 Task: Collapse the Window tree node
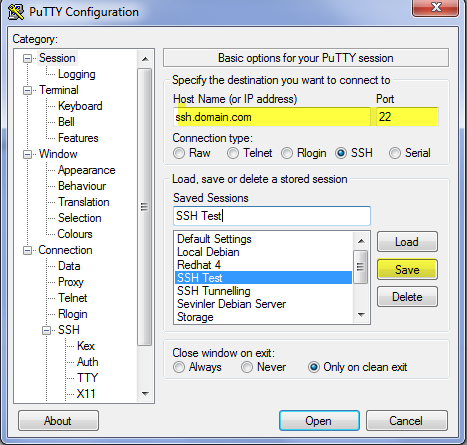[27, 155]
